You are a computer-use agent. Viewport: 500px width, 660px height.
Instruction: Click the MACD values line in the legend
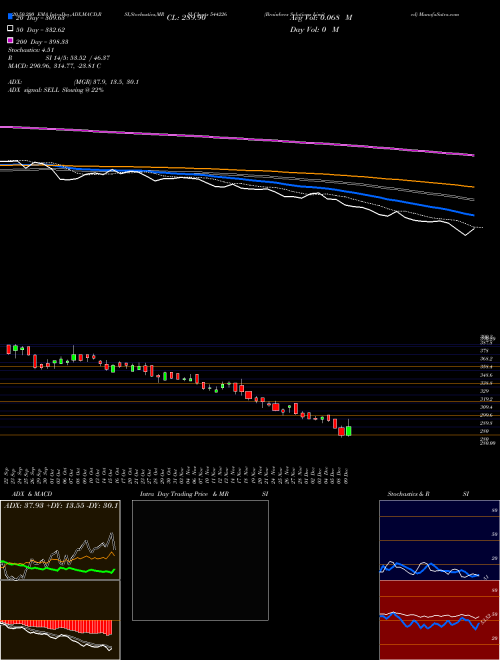(54, 66)
